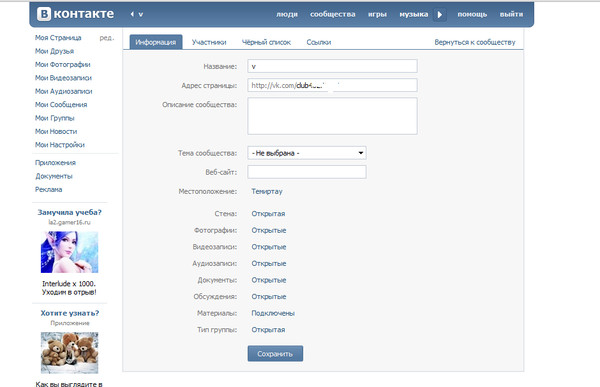Switch to the 'Участники' tab
This screenshot has width=600, height=387.
click(209, 42)
